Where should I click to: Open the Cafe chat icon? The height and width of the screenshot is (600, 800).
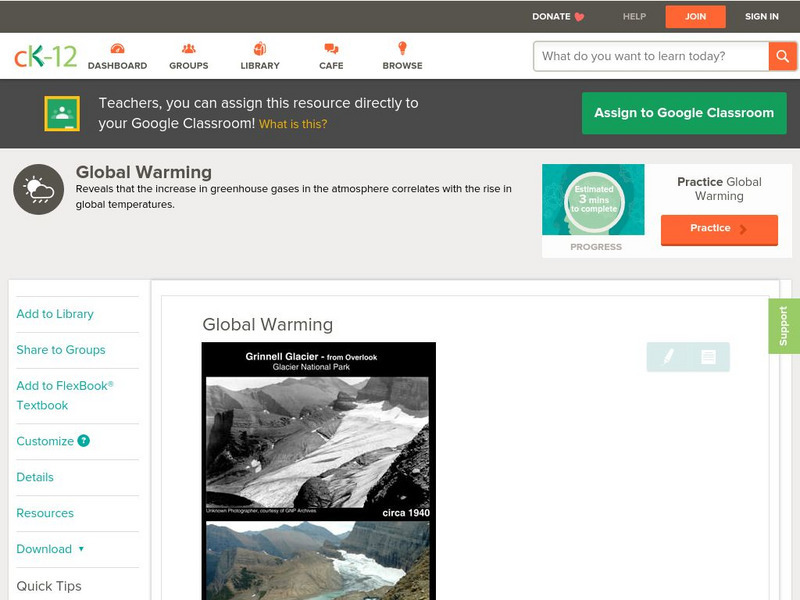(x=331, y=50)
